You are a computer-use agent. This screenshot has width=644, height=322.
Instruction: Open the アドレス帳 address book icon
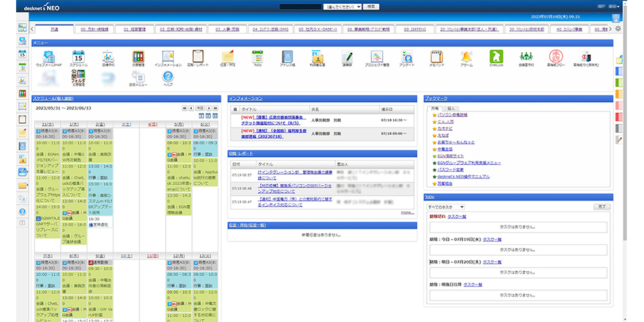point(287,57)
